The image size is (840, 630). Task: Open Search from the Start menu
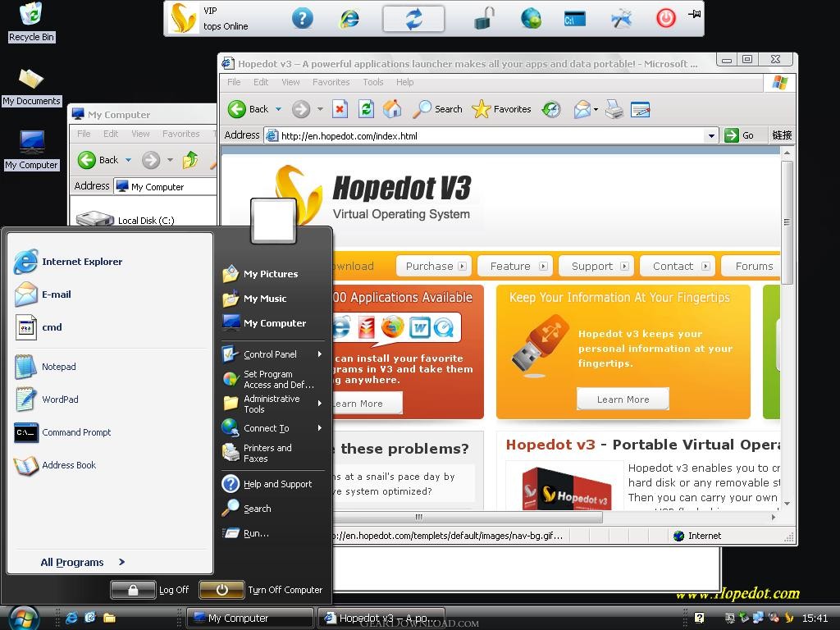(x=246, y=509)
